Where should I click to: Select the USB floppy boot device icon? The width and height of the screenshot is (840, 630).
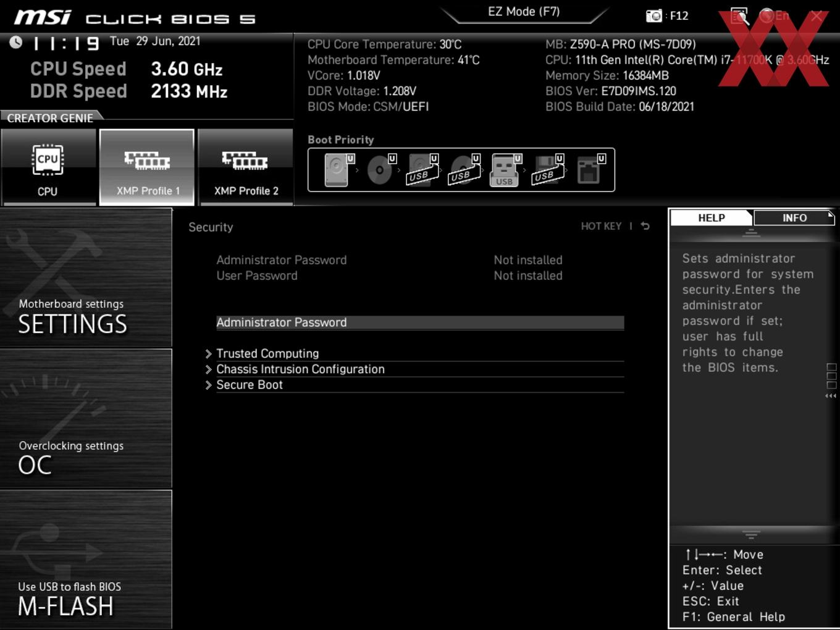coord(548,169)
